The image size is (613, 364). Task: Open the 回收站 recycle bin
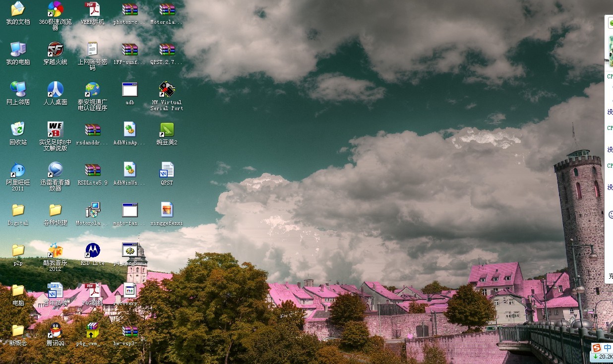pos(18,129)
